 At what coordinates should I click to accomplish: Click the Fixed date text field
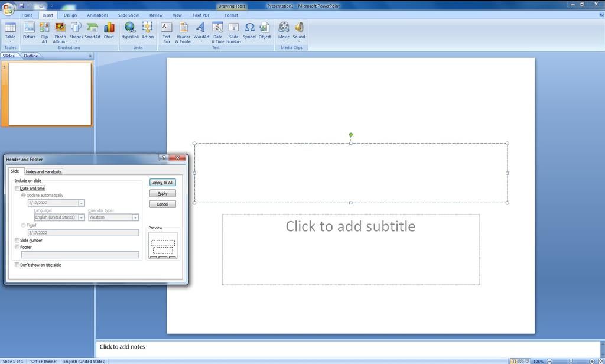point(83,233)
